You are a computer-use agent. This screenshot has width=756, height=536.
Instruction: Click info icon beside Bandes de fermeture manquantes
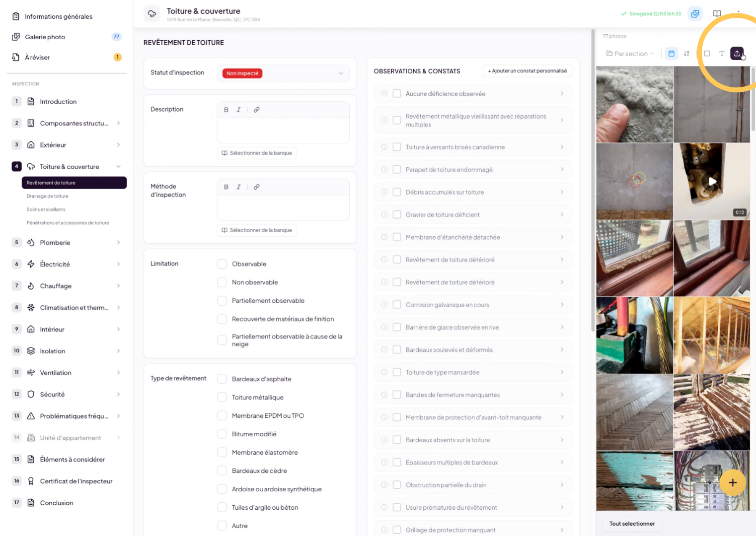pyautogui.click(x=384, y=395)
